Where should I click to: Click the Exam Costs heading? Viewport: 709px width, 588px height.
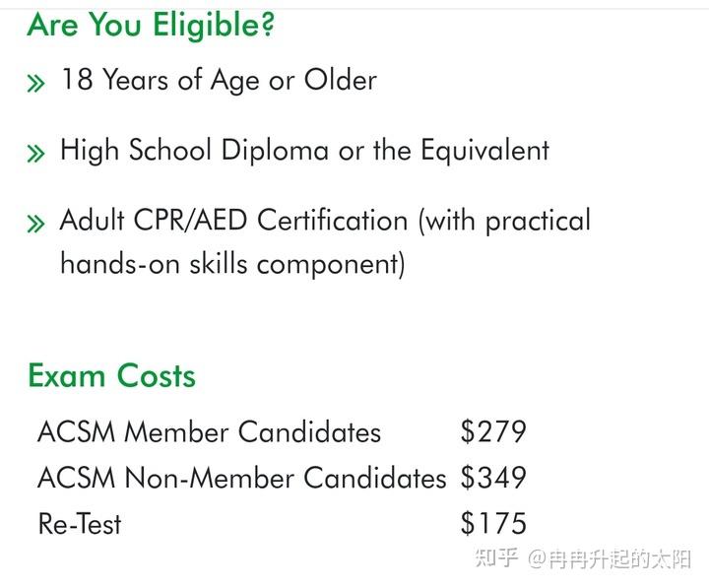(111, 375)
